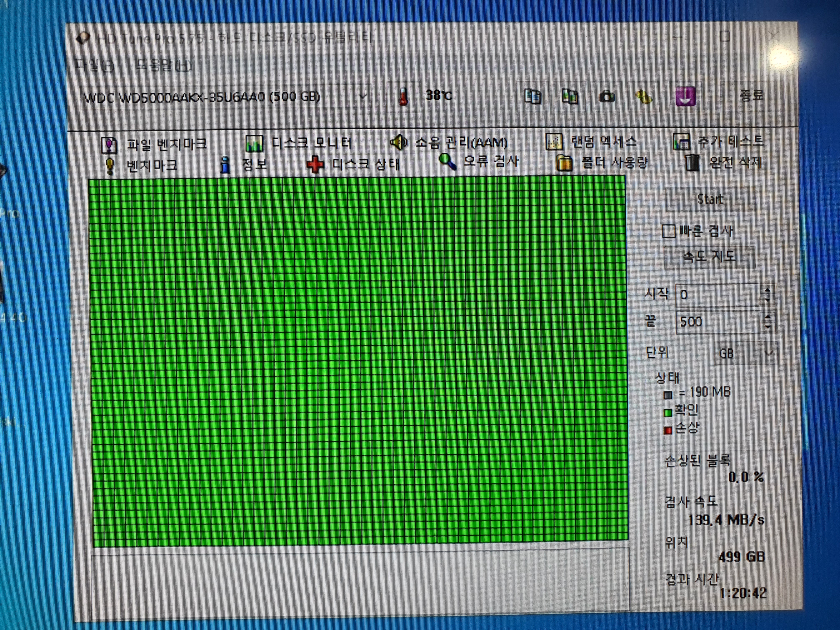This screenshot has width=840, height=630.
Task: Switch to the 랜덤 엑세스 tab
Action: pyautogui.click(x=591, y=142)
